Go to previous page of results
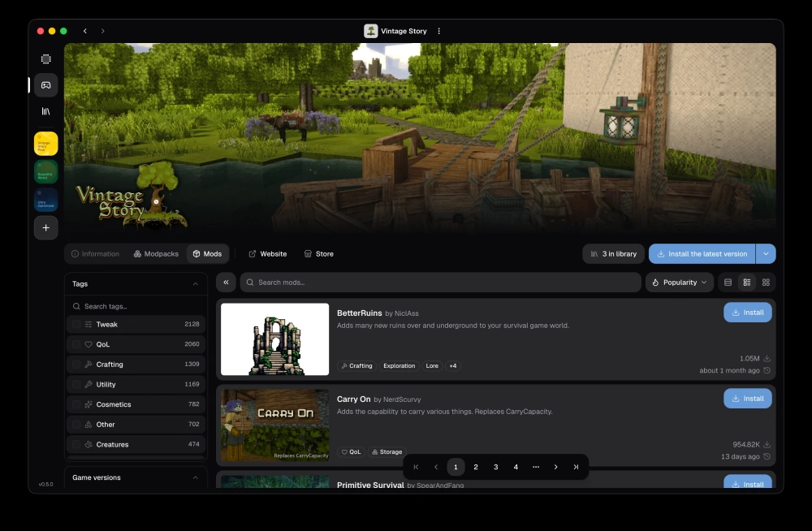Image resolution: width=812 pixels, height=531 pixels. coord(436,467)
